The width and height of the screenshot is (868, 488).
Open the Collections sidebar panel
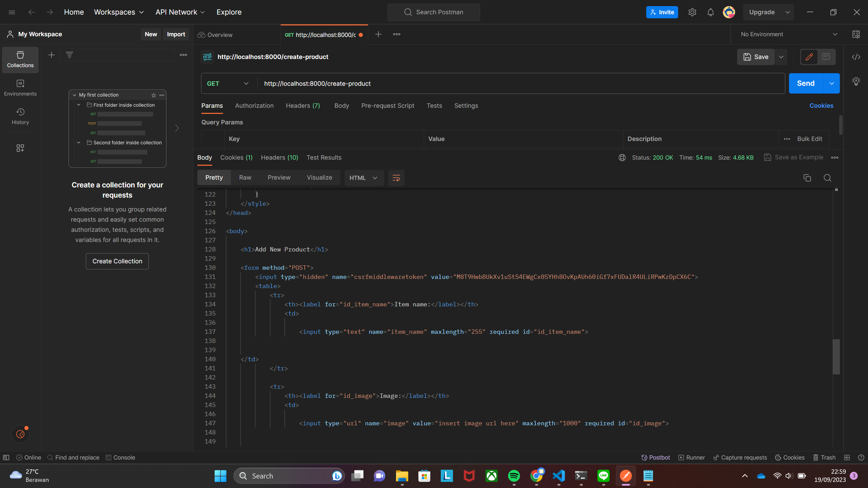coord(20,60)
